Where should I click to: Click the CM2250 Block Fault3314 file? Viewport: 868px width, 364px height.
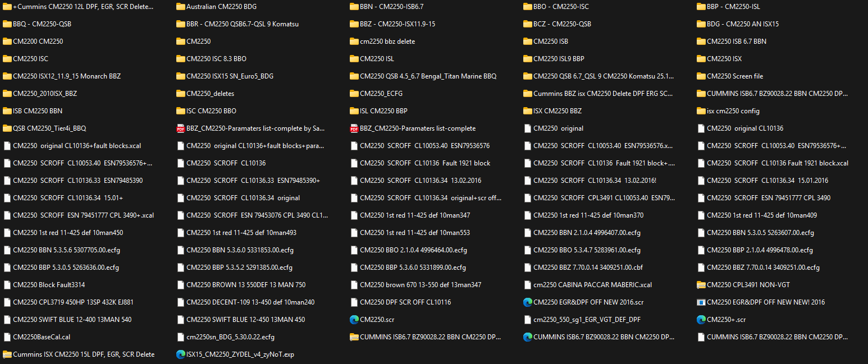point(49,285)
